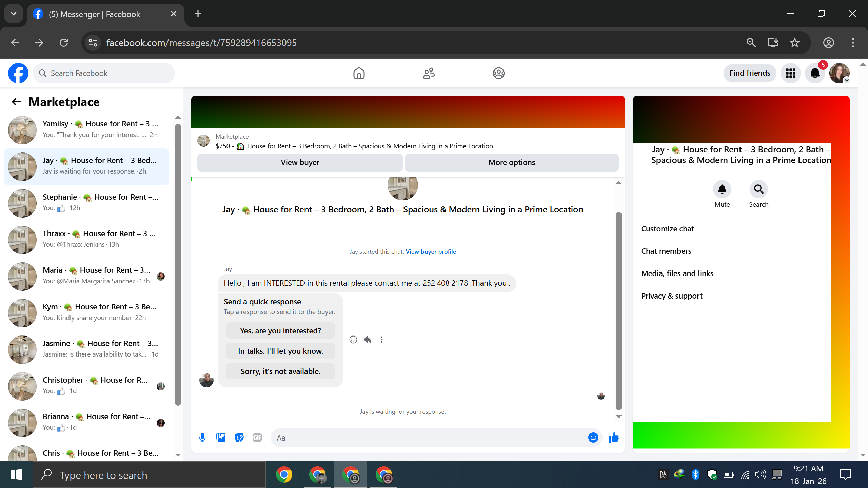Expand the Customize chat section

pos(667,229)
